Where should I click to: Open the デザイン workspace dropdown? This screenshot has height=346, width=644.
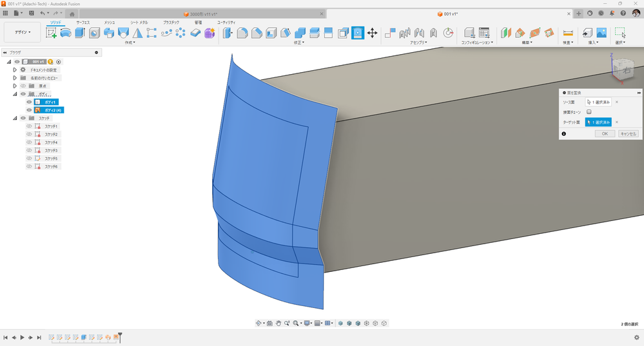pyautogui.click(x=23, y=32)
